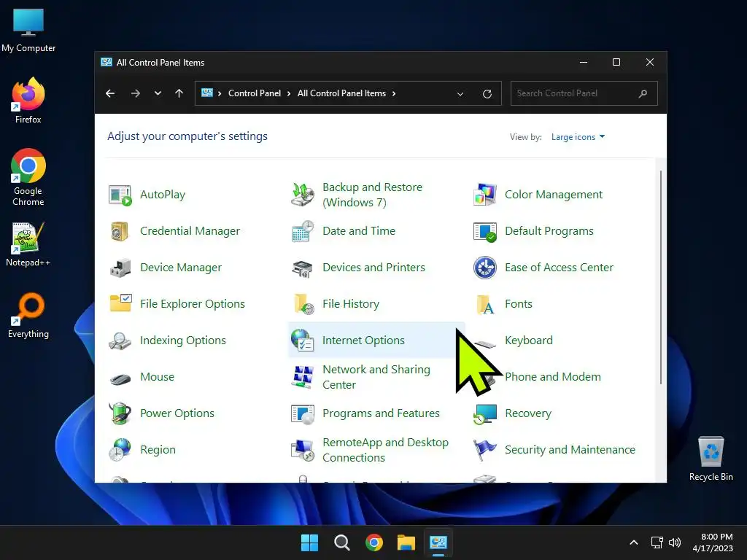Open the Programs and Features icon
Image resolution: width=747 pixels, height=560 pixels.
pos(303,414)
